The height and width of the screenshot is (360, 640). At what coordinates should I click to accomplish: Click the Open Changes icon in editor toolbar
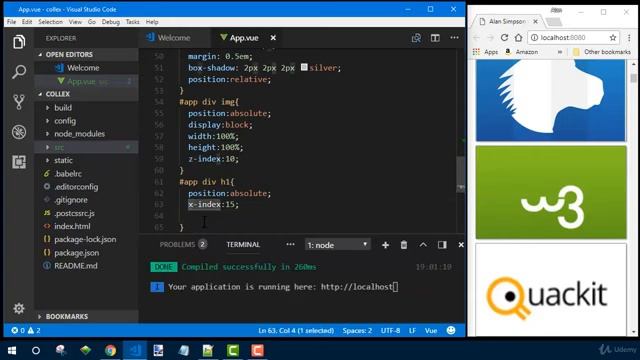[416, 38]
